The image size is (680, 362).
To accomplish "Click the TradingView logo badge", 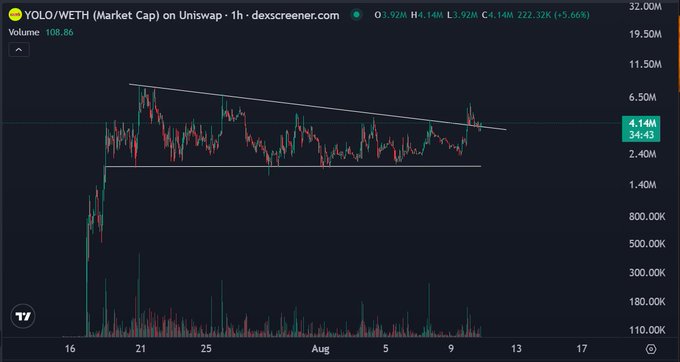I will pyautogui.click(x=23, y=316).
